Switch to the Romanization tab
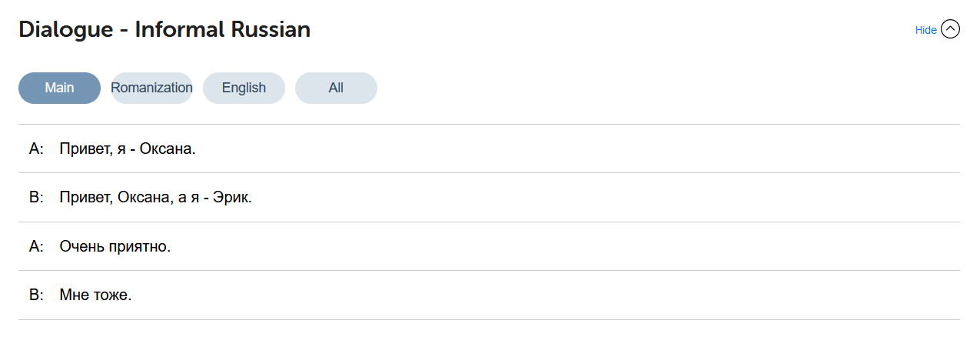Image resolution: width=980 pixels, height=337 pixels. pos(151,88)
